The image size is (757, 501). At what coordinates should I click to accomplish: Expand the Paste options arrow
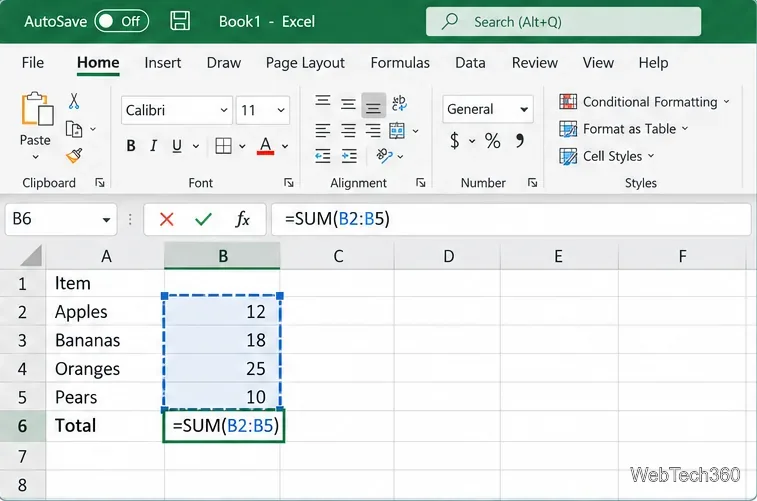coord(35,157)
